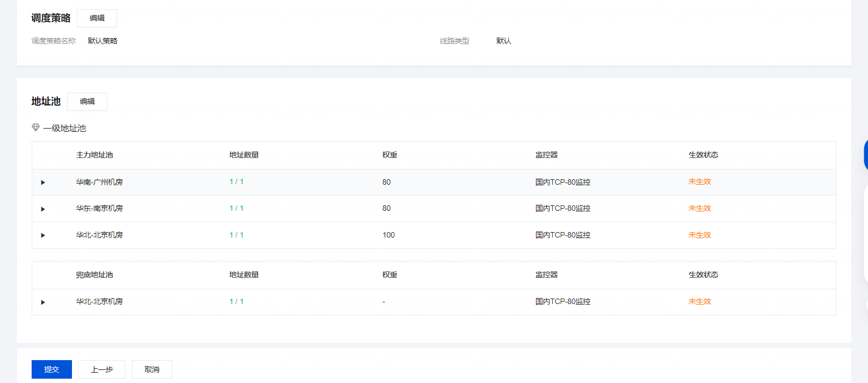Click the 一级地址池 label
Image resolution: width=868 pixels, height=383 pixels.
pyautogui.click(x=65, y=128)
